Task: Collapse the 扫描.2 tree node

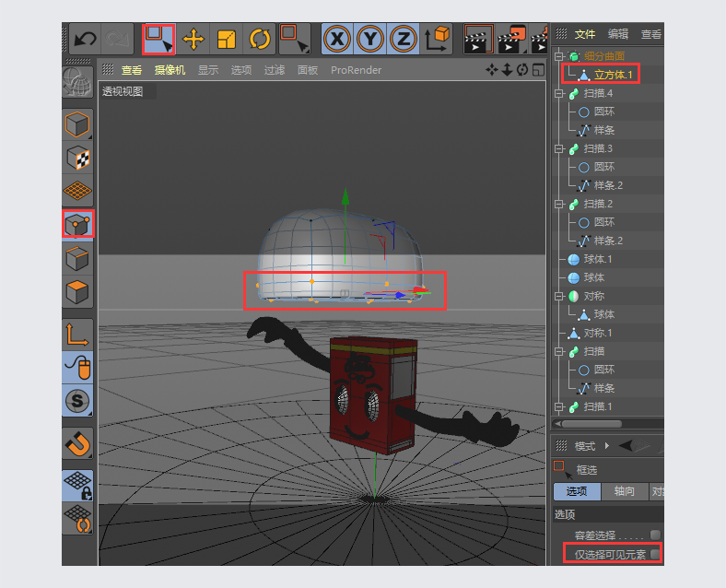Action: (x=559, y=205)
